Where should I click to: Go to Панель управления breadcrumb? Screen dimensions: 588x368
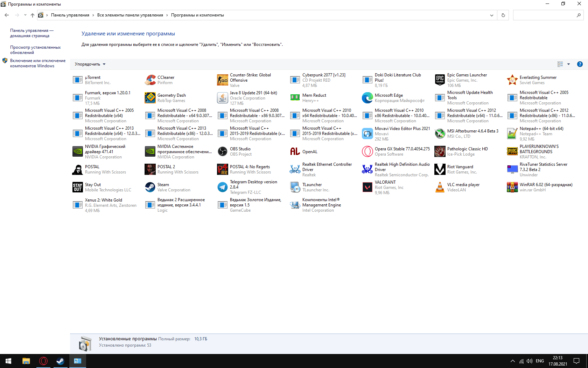(70, 15)
